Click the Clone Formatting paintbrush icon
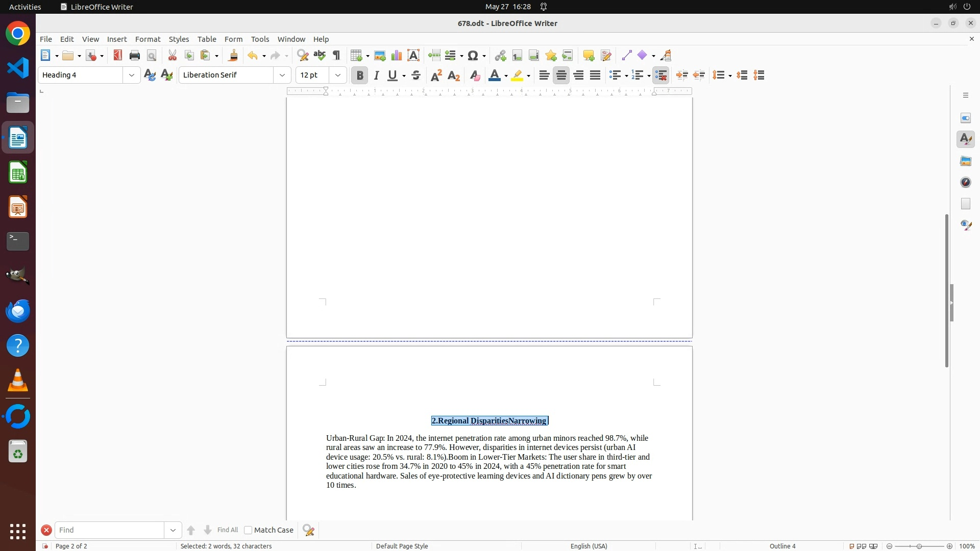980x551 pixels. (x=233, y=56)
